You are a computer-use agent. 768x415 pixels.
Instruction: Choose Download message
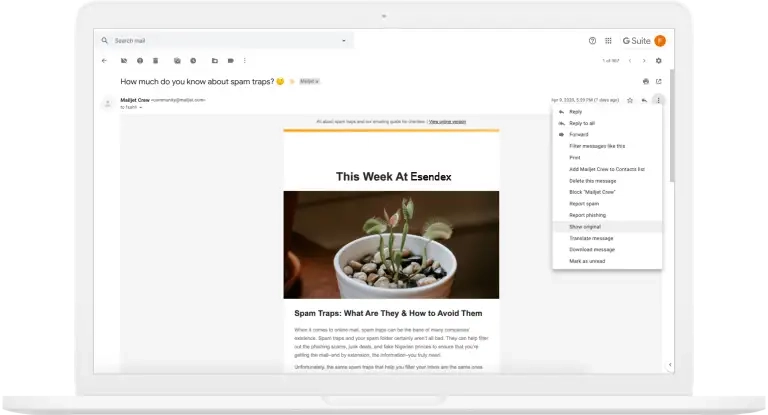pos(607,249)
